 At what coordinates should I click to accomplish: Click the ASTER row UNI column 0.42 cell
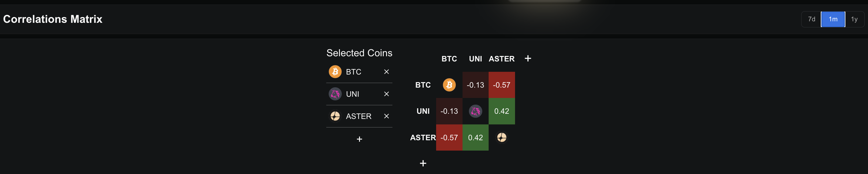475,137
